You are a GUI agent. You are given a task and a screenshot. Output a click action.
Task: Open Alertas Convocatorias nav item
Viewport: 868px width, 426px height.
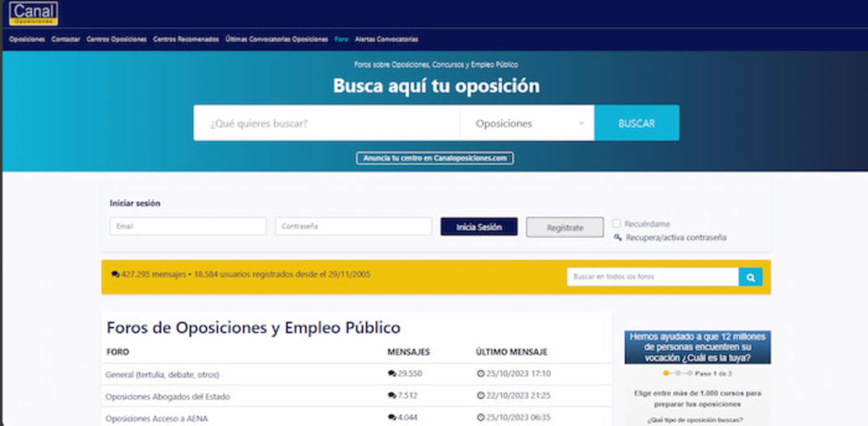click(x=386, y=39)
